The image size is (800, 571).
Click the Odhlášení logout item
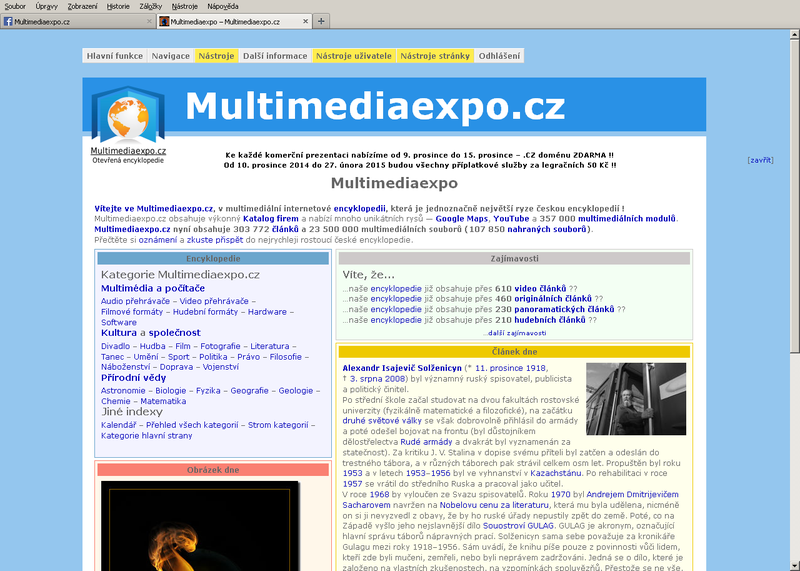tap(499, 56)
